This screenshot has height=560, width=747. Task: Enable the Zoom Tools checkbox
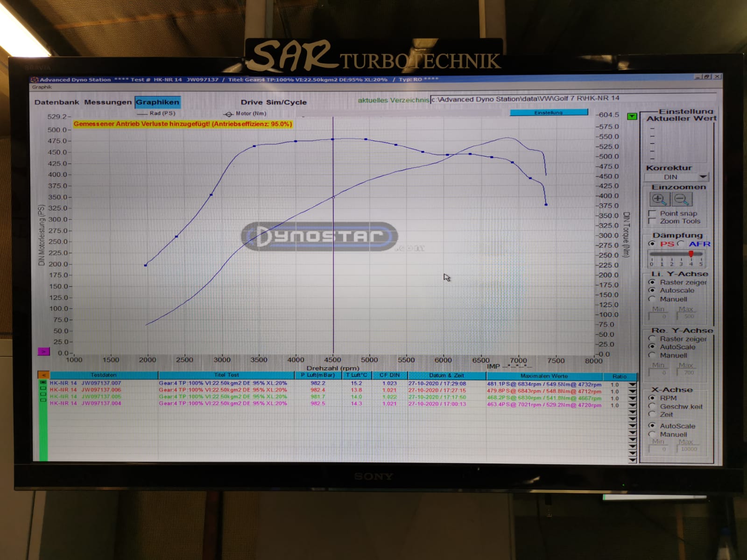pos(652,221)
